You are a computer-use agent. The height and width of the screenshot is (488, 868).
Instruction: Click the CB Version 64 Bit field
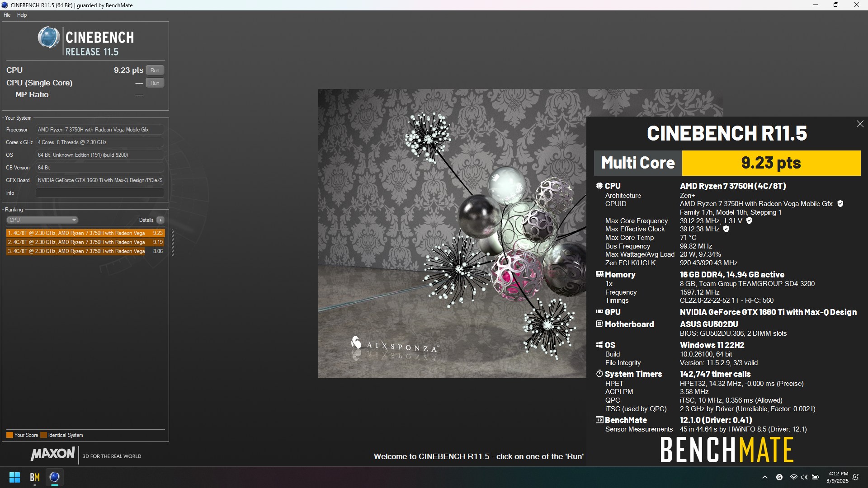pos(99,168)
